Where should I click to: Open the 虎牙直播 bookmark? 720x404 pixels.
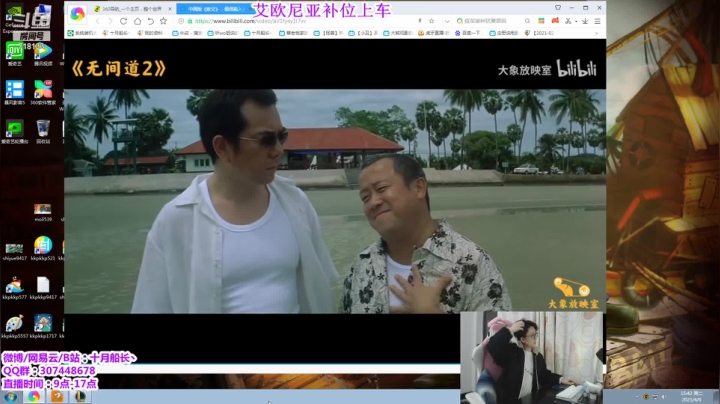tap(433, 33)
